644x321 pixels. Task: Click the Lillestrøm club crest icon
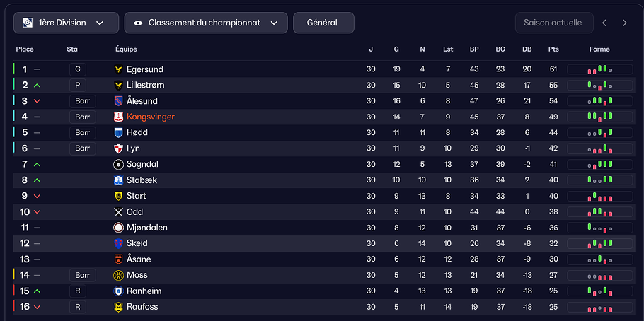click(x=119, y=85)
